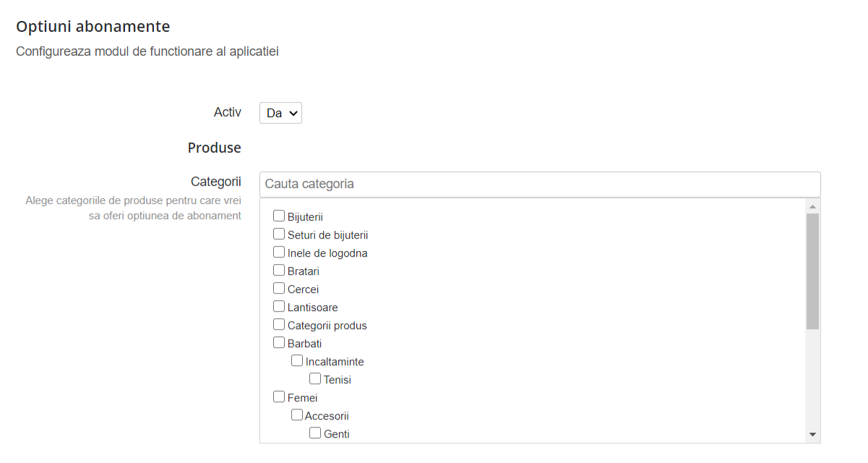Image resolution: width=868 pixels, height=463 pixels.
Task: Select the Barbati parent category checkbox
Action: tap(279, 342)
